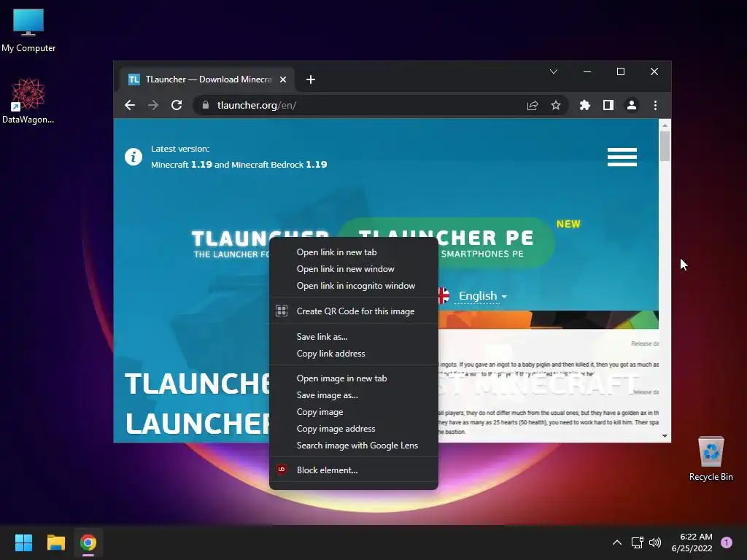The image size is (747, 560).
Task: Reload the tlauncher.org page
Action: click(x=177, y=105)
